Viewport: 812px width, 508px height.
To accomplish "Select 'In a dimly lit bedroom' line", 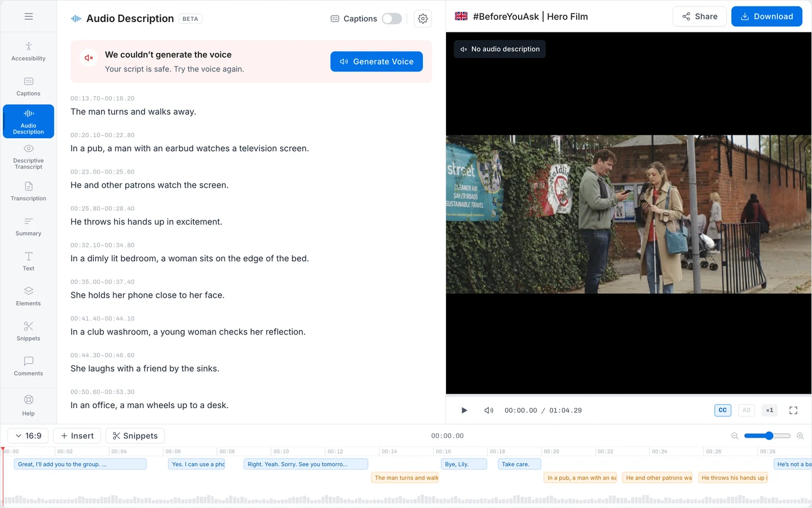I will click(x=190, y=258).
